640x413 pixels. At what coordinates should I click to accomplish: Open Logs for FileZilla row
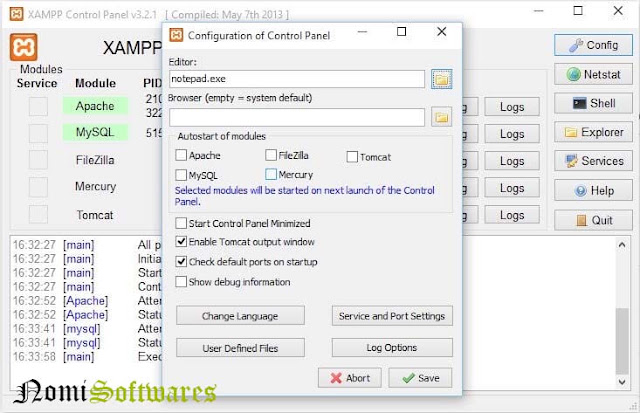tap(512, 161)
